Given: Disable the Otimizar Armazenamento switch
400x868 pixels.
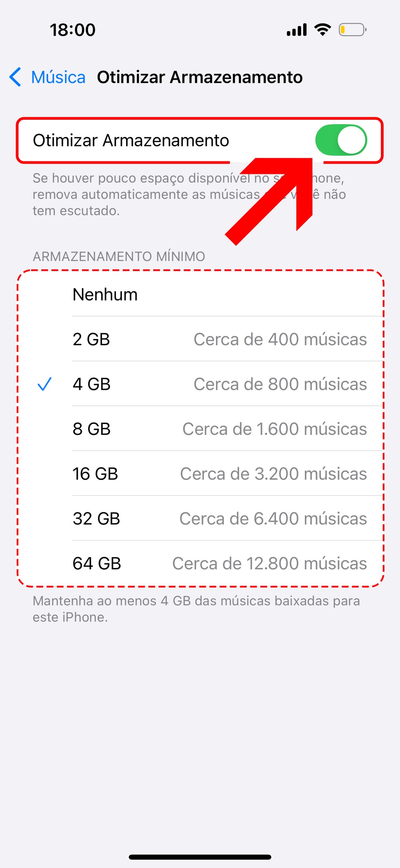Looking at the screenshot, I should (x=341, y=140).
